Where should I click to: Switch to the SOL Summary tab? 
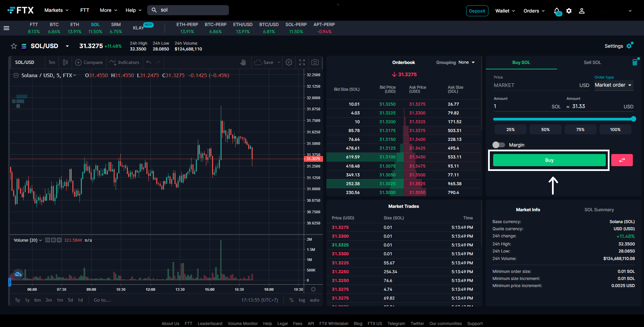tap(599, 210)
